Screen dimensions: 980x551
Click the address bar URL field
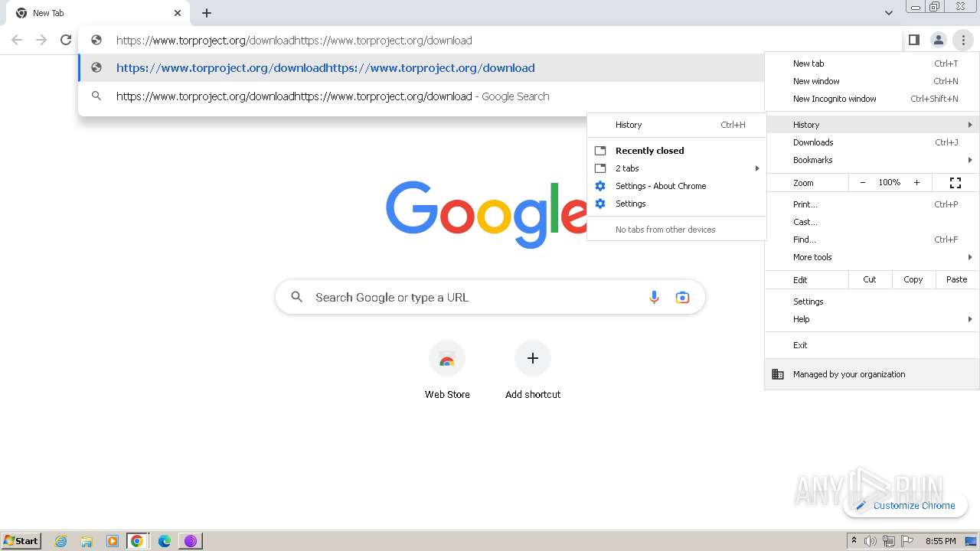490,41
